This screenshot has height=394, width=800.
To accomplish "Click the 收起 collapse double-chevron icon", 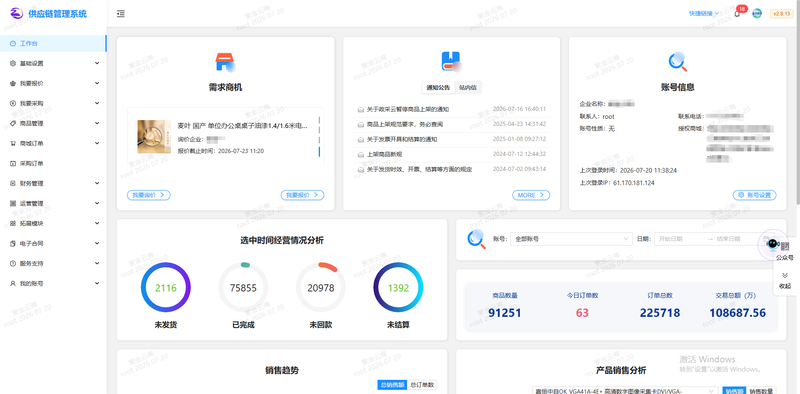I will point(785,276).
